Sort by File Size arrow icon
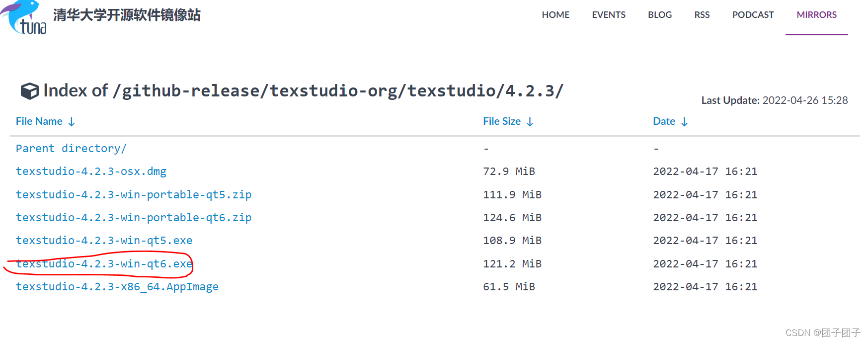The width and height of the screenshot is (868, 342). point(530,122)
